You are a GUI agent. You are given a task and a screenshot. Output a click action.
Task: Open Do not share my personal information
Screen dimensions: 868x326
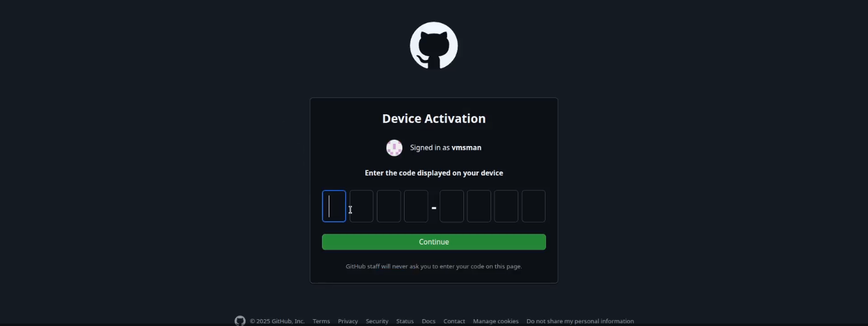pyautogui.click(x=580, y=321)
